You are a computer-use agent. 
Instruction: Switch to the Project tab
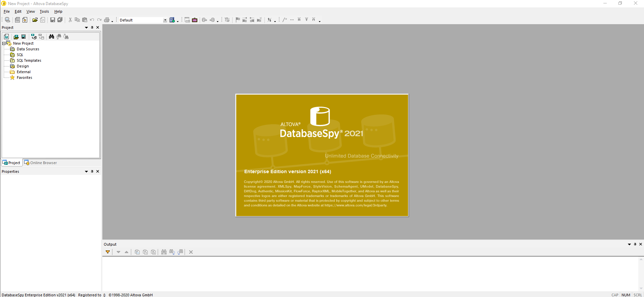(x=12, y=163)
